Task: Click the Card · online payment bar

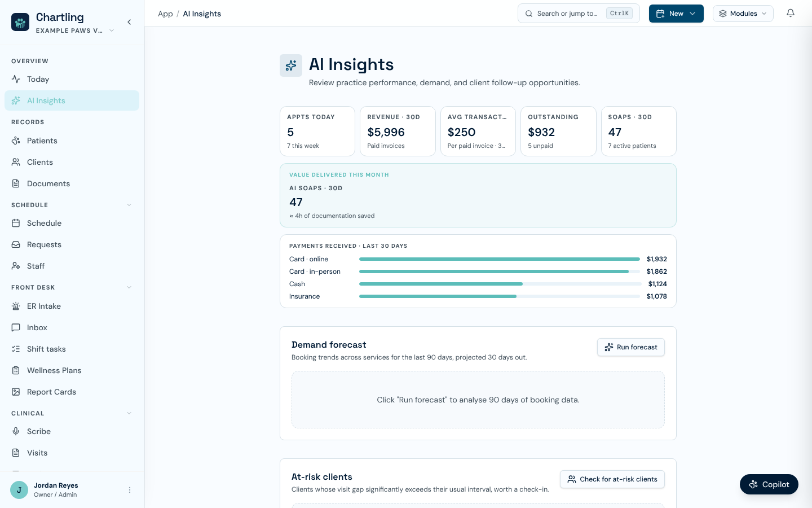Action: (500, 259)
